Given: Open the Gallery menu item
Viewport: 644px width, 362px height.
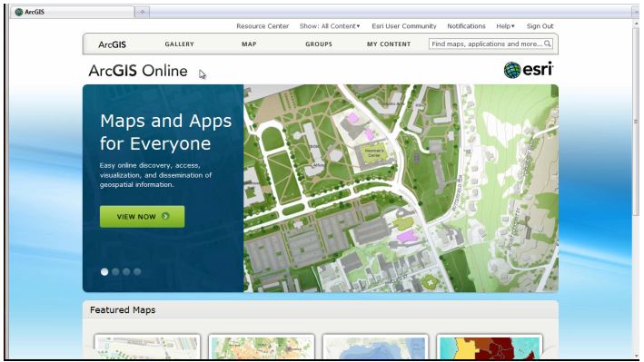Looking at the screenshot, I should click(180, 44).
